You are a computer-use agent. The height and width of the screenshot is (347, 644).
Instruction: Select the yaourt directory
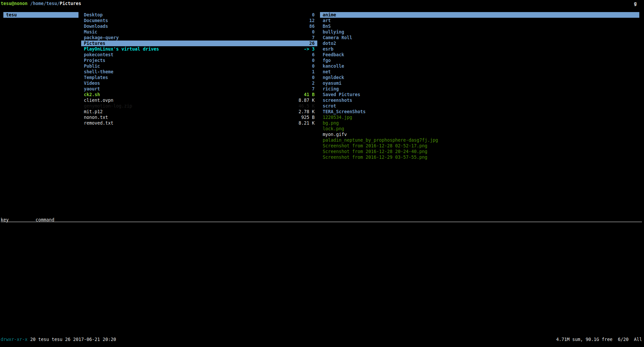click(x=92, y=89)
